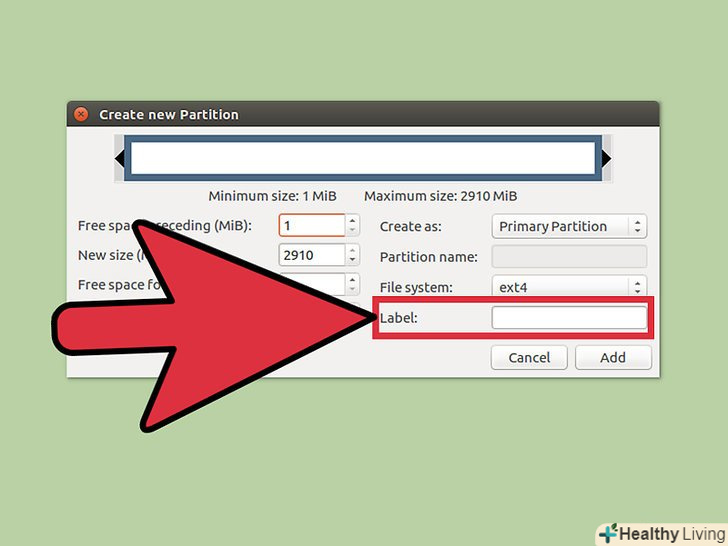The height and width of the screenshot is (546, 728).
Task: Click the Create as: label text
Action: pos(411,227)
